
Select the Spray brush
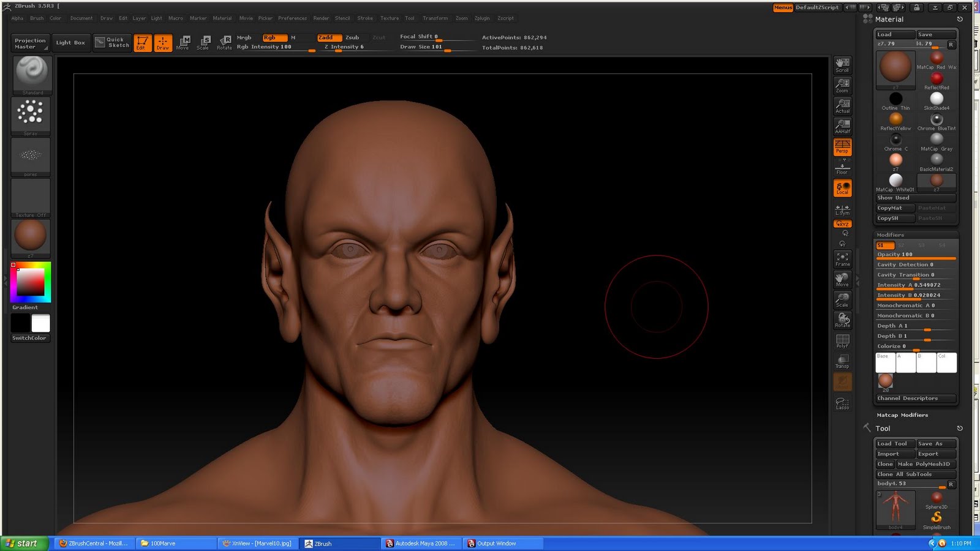coord(29,114)
